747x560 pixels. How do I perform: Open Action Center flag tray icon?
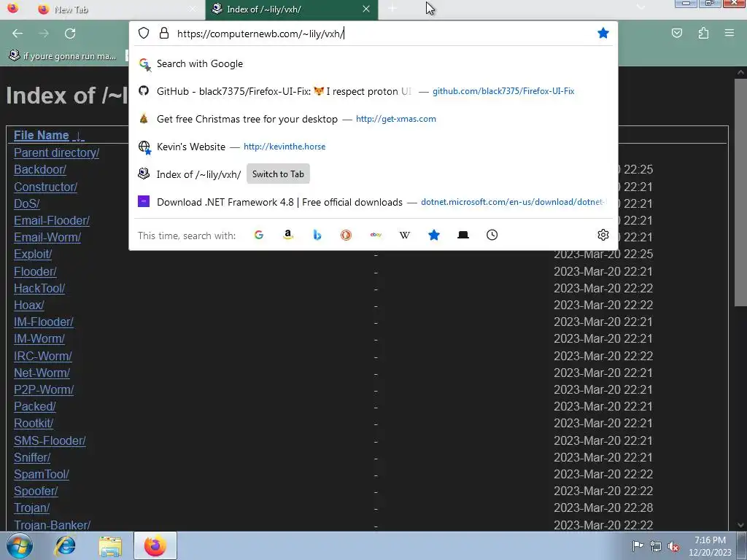click(638, 546)
